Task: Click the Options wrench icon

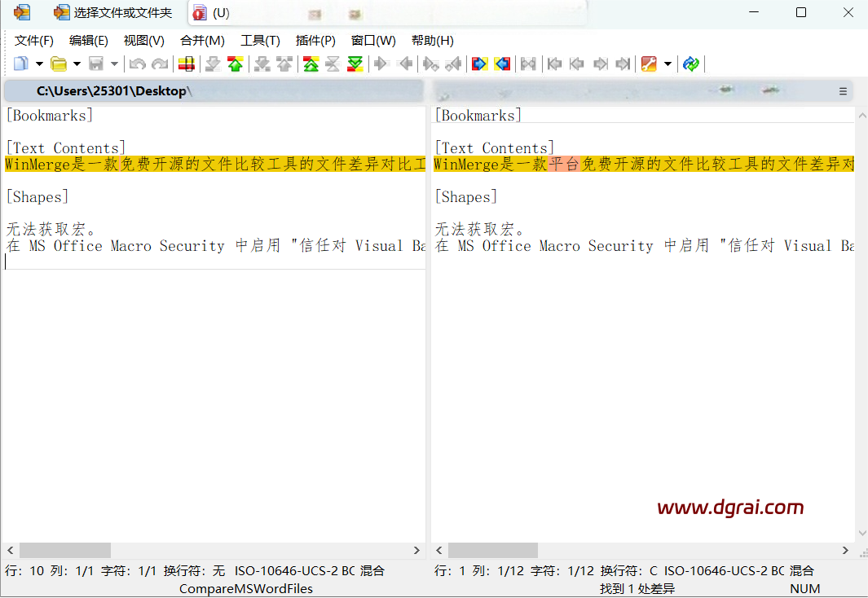Action: click(x=649, y=64)
